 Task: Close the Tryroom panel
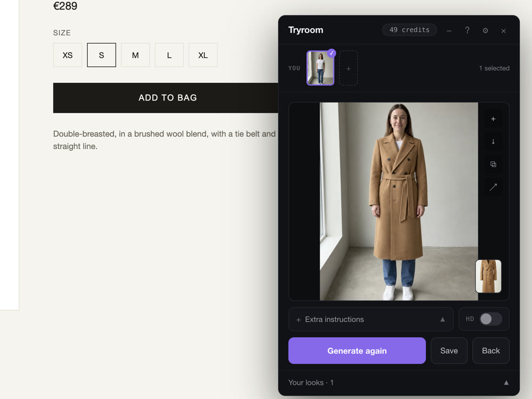pos(503,30)
